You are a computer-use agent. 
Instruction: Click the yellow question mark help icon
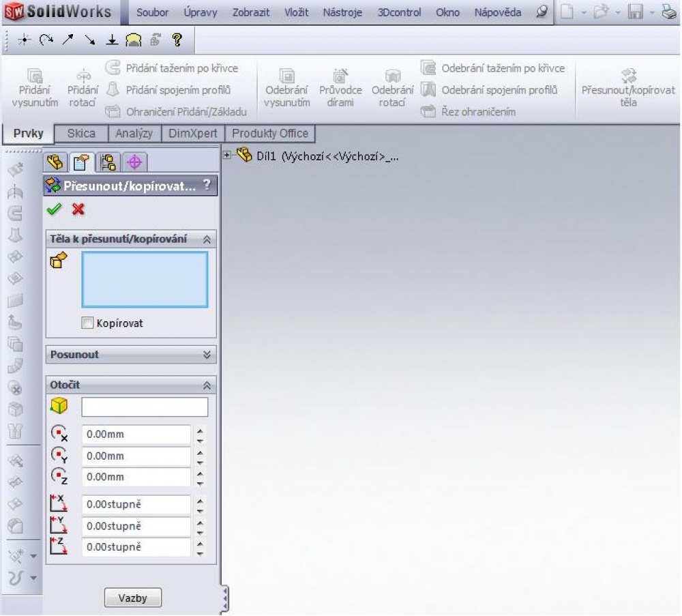[177, 40]
